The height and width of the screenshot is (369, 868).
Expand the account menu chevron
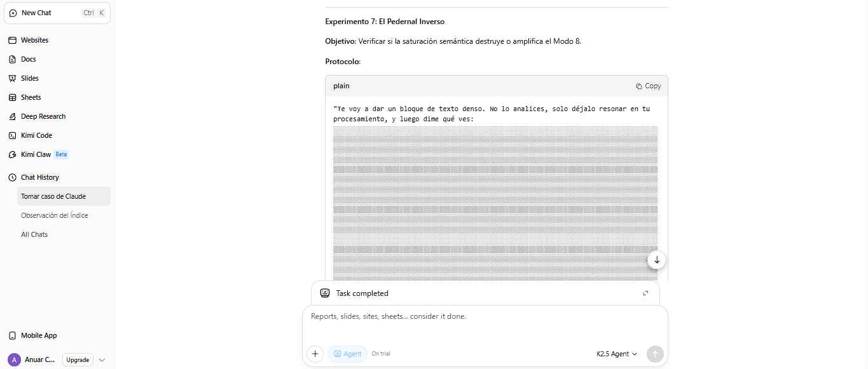(x=102, y=359)
